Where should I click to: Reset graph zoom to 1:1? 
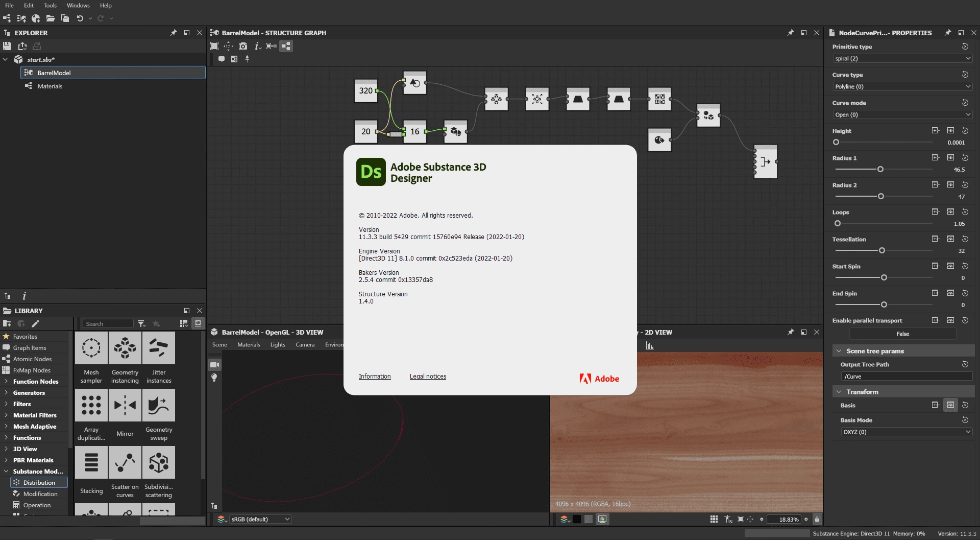(228, 46)
